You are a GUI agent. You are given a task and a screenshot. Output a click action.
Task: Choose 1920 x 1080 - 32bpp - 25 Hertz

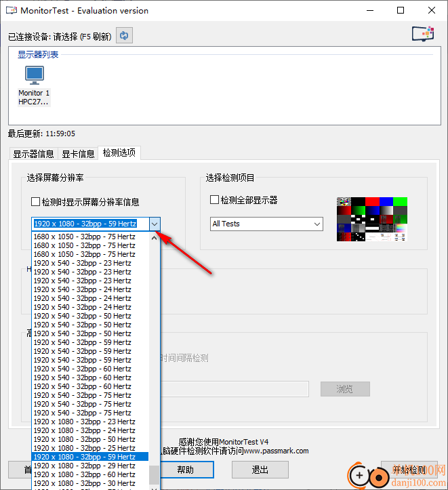pos(90,448)
